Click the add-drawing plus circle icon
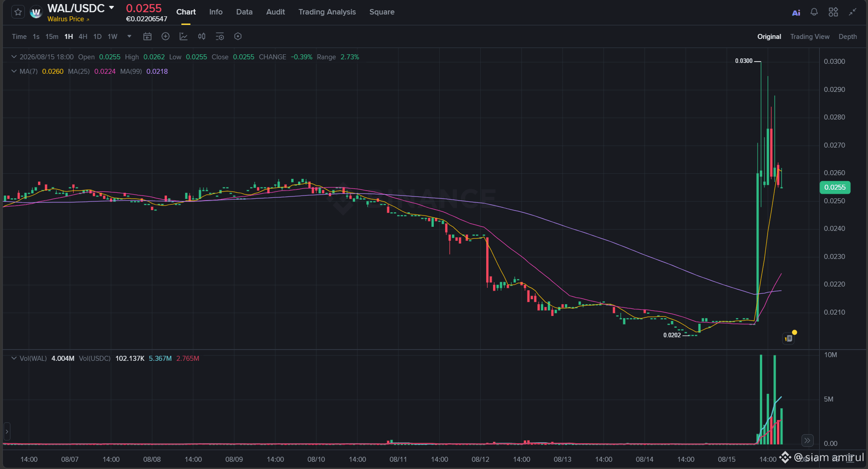 166,37
